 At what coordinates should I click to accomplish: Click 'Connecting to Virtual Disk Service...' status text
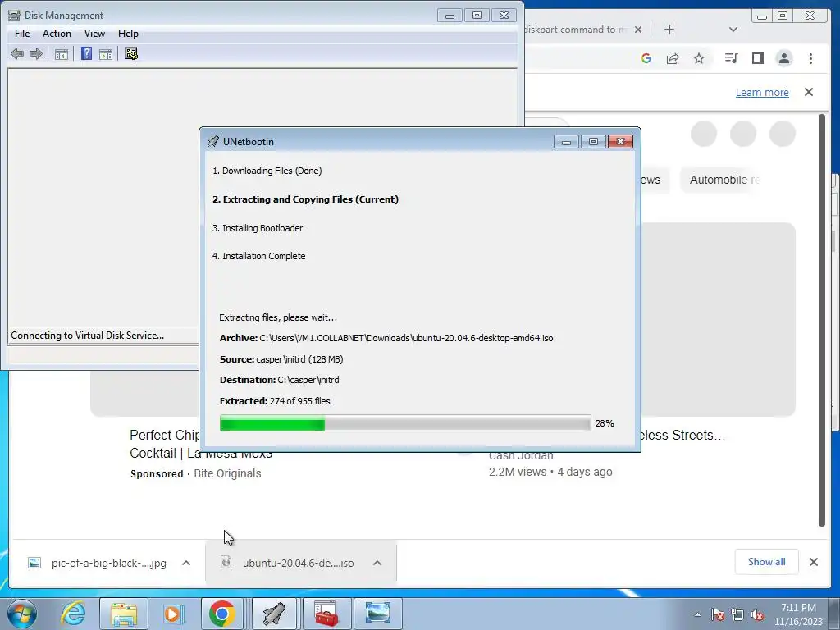(87, 336)
